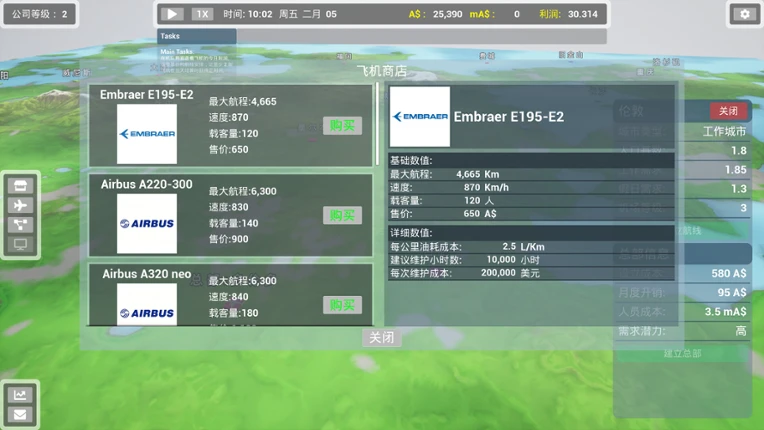Open the Tasks tab

[197, 36]
